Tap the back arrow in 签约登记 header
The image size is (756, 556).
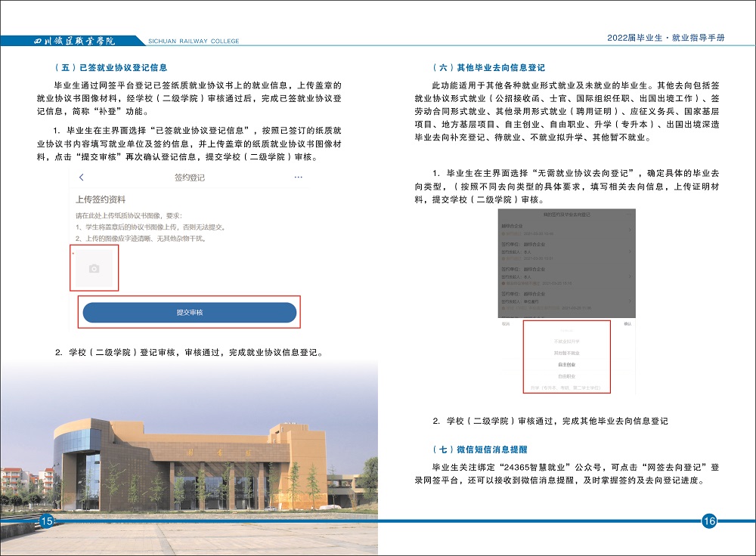pos(82,178)
